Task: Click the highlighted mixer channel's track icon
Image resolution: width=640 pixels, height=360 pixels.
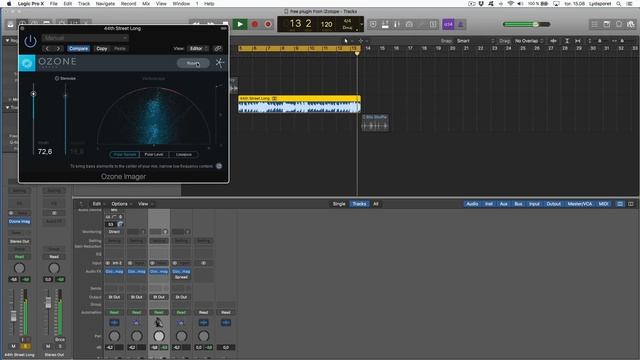Action: [x=159, y=323]
